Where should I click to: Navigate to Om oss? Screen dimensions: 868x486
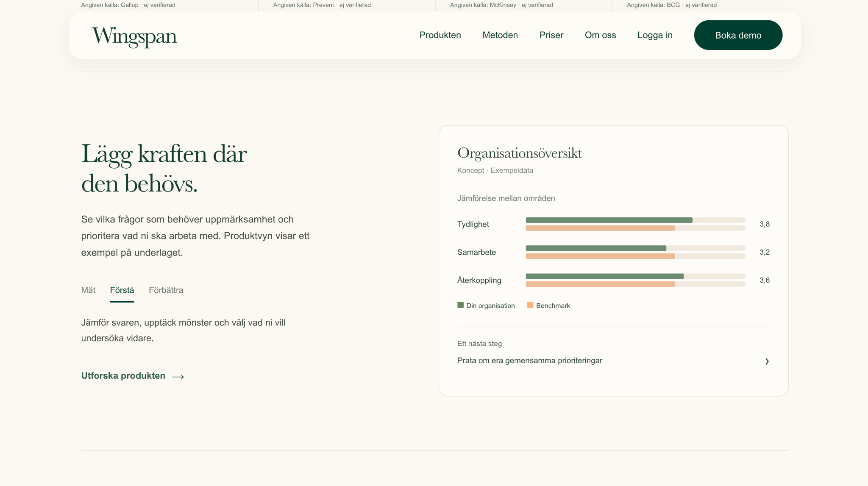point(600,35)
